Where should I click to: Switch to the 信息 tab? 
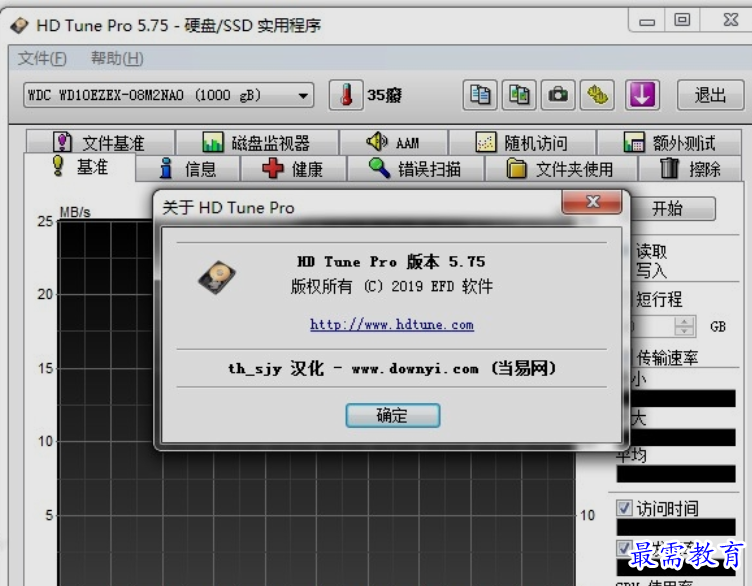pos(188,169)
